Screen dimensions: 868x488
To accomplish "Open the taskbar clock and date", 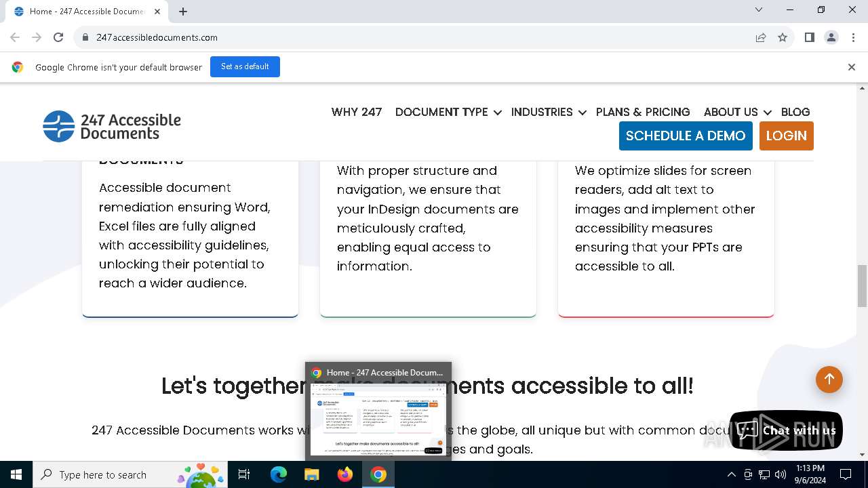I will point(809,474).
